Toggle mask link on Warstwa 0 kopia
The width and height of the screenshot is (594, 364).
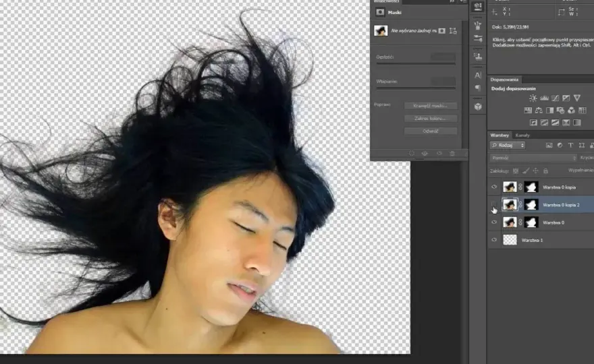520,187
